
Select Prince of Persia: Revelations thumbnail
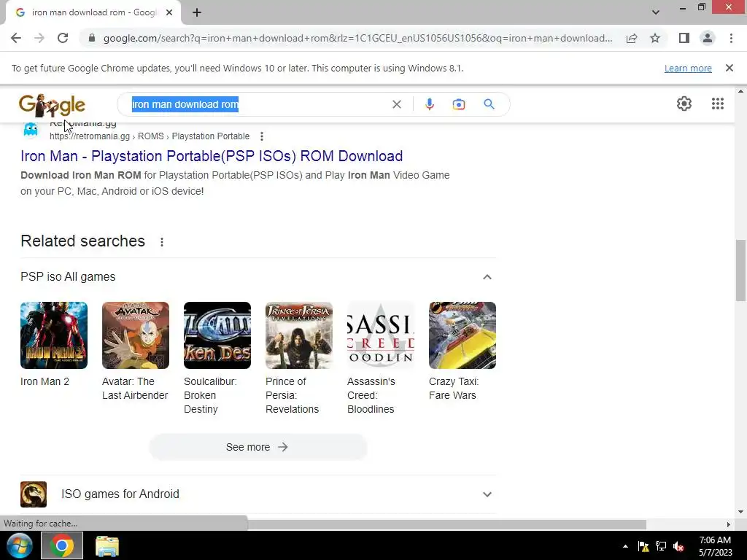click(x=299, y=335)
